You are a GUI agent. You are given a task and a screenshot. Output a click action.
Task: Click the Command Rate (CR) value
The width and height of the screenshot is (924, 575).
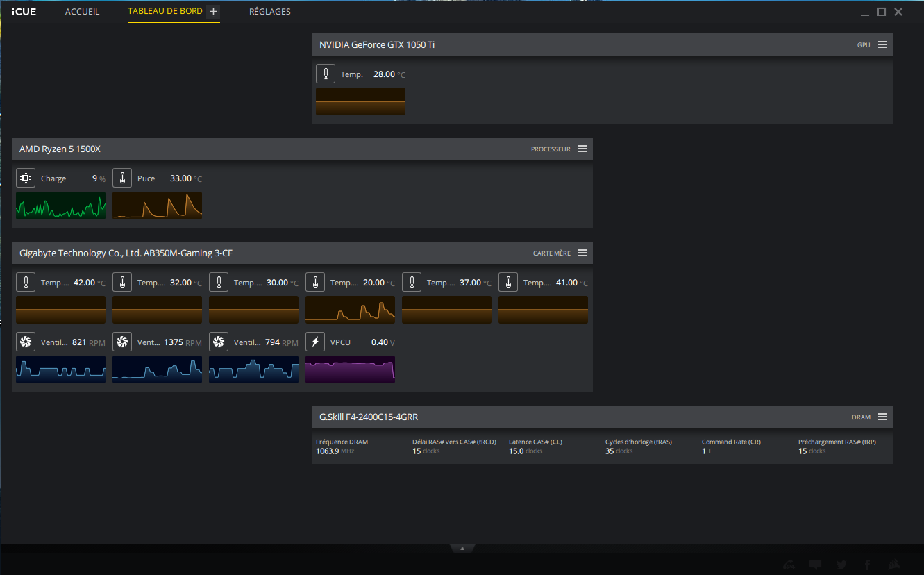707,451
